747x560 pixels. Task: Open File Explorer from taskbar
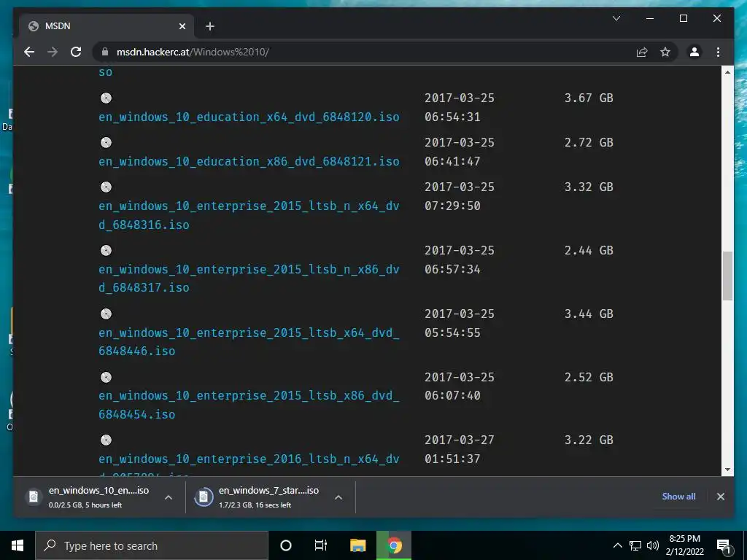point(357,545)
